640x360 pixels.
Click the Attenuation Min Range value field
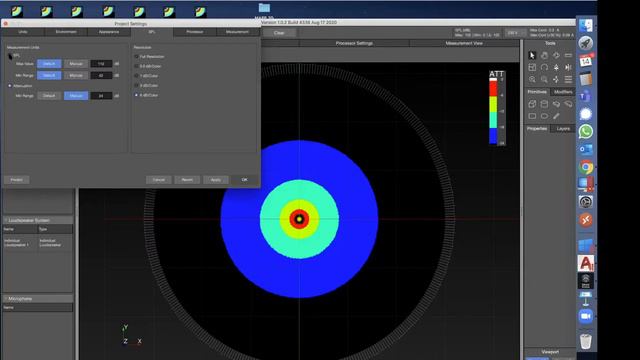pos(101,96)
